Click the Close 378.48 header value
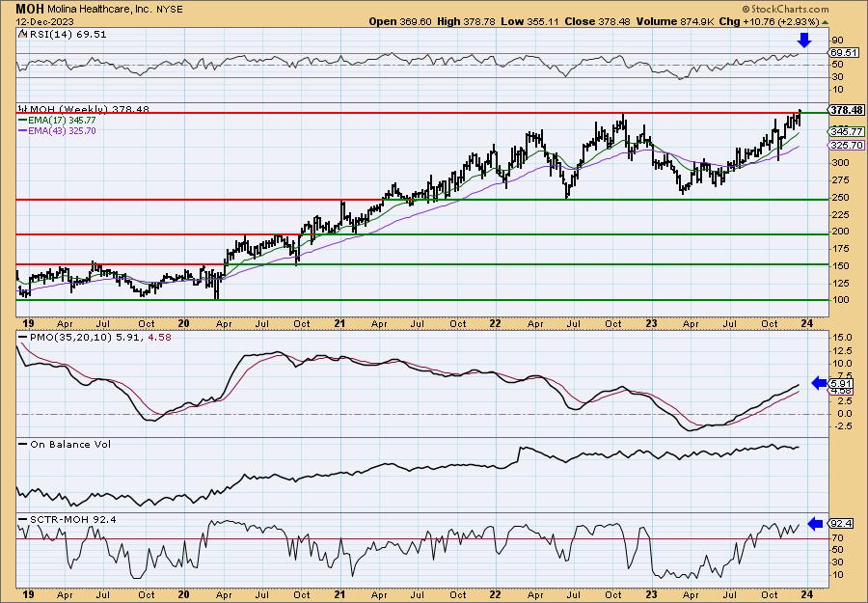The image size is (868, 603). click(598, 21)
